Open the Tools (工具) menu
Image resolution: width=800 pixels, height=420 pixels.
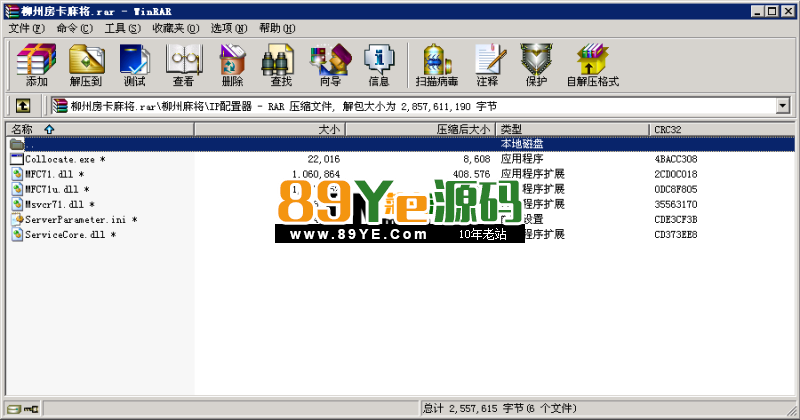pos(122,28)
